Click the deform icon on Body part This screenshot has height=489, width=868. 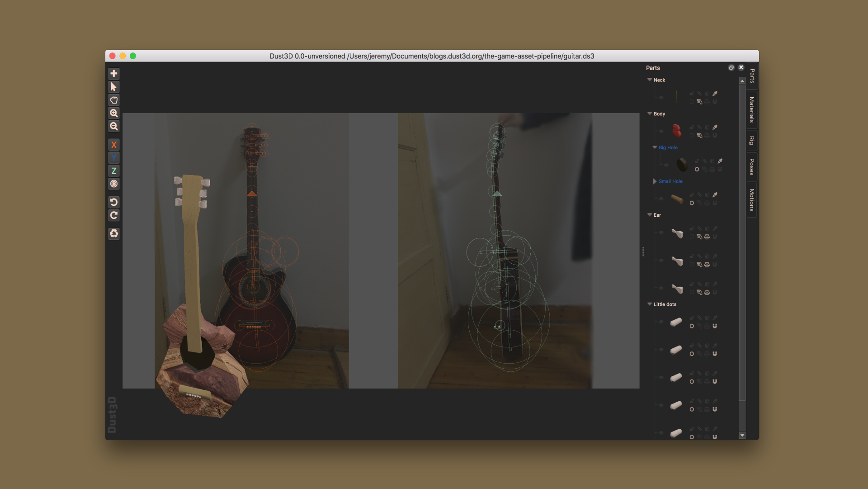click(699, 135)
